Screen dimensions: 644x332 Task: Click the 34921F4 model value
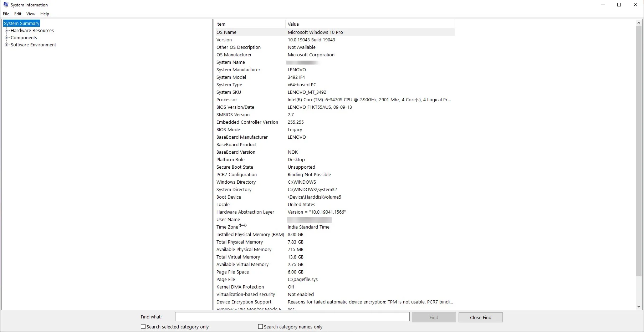[296, 77]
